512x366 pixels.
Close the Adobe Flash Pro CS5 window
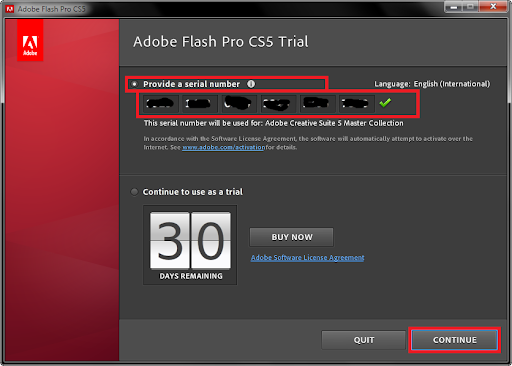click(493, 6)
